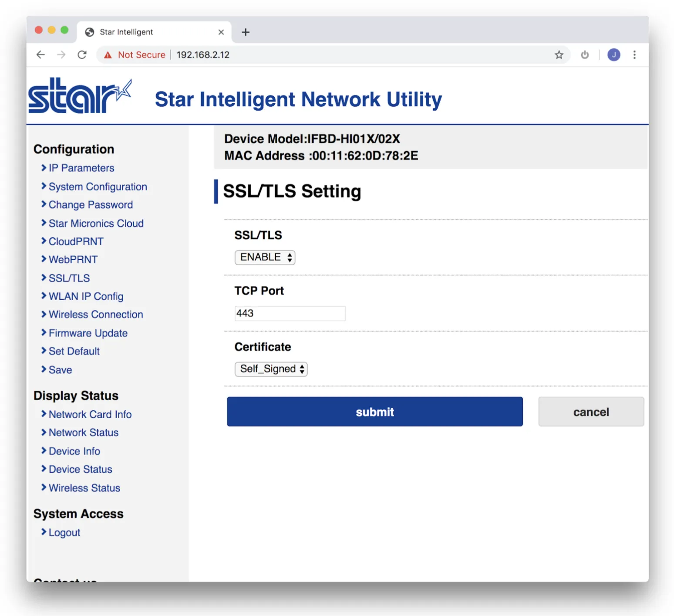Open the Change Password page
Screen dimensions: 674x616
click(x=91, y=205)
